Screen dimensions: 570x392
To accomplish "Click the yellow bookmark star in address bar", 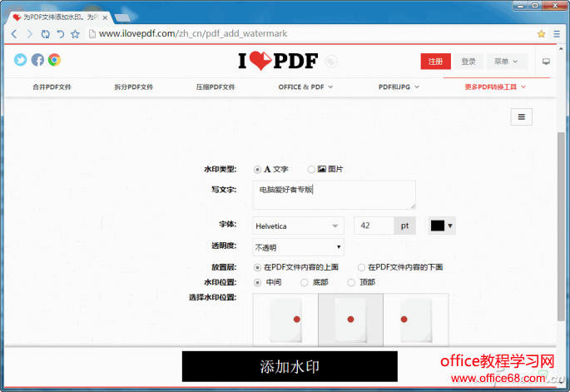I will [541, 34].
